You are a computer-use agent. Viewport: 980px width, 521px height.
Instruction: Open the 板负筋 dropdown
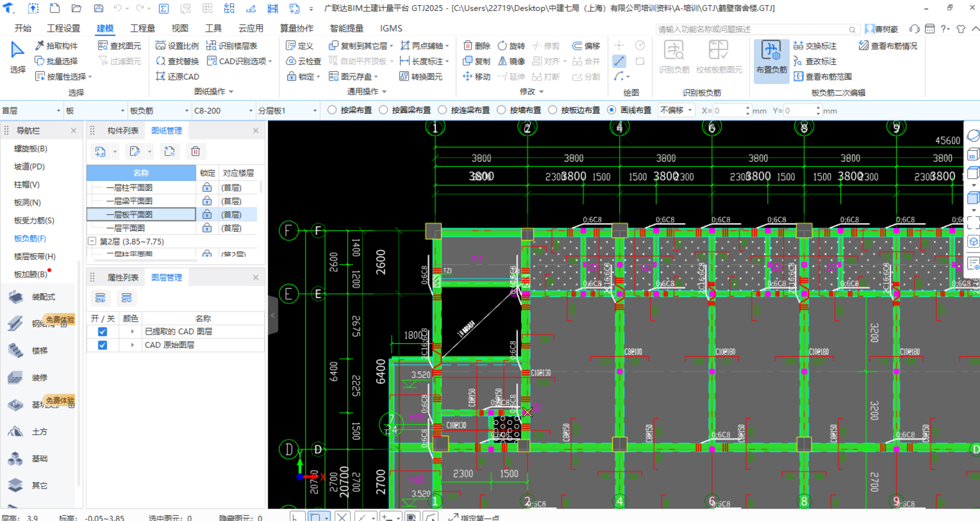point(159,110)
